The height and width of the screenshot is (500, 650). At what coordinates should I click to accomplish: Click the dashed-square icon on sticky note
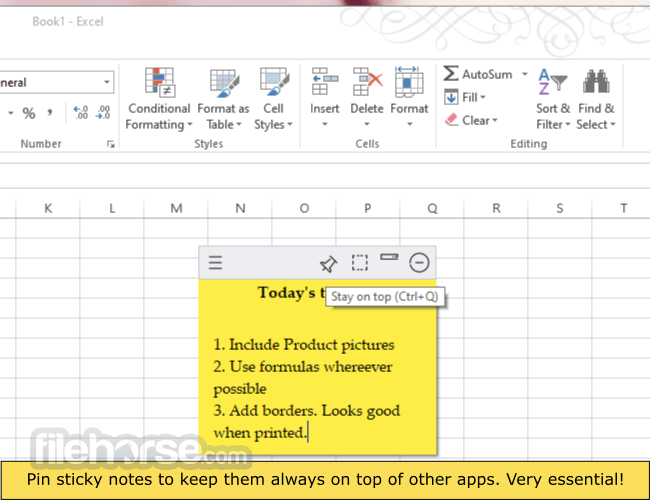pyautogui.click(x=359, y=263)
